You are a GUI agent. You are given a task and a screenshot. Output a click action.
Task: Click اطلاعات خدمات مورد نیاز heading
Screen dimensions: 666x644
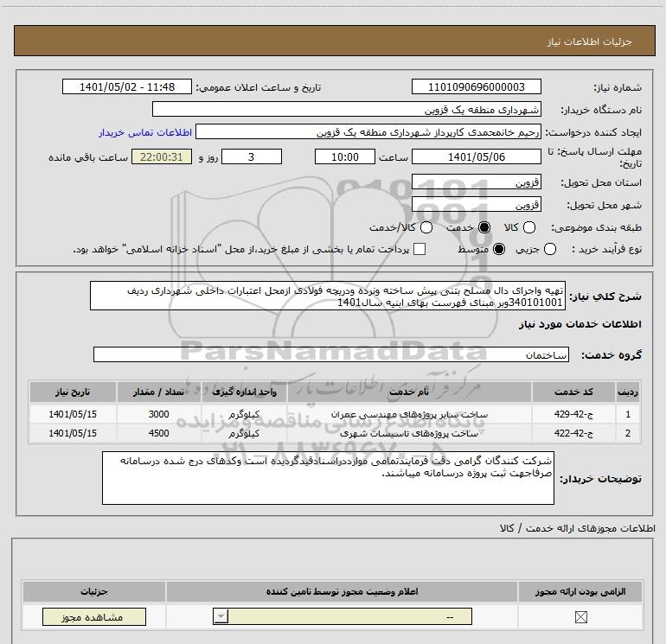(580, 324)
